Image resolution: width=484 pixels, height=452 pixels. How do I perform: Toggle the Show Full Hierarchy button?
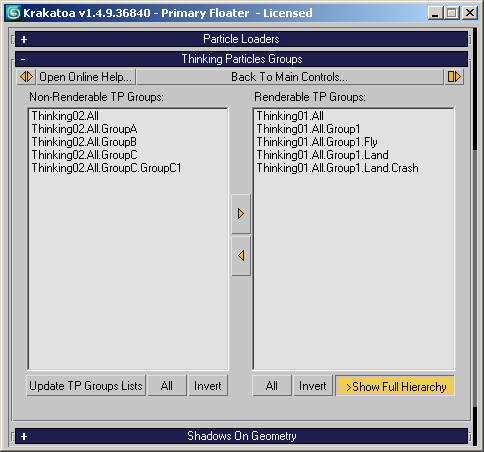[395, 386]
